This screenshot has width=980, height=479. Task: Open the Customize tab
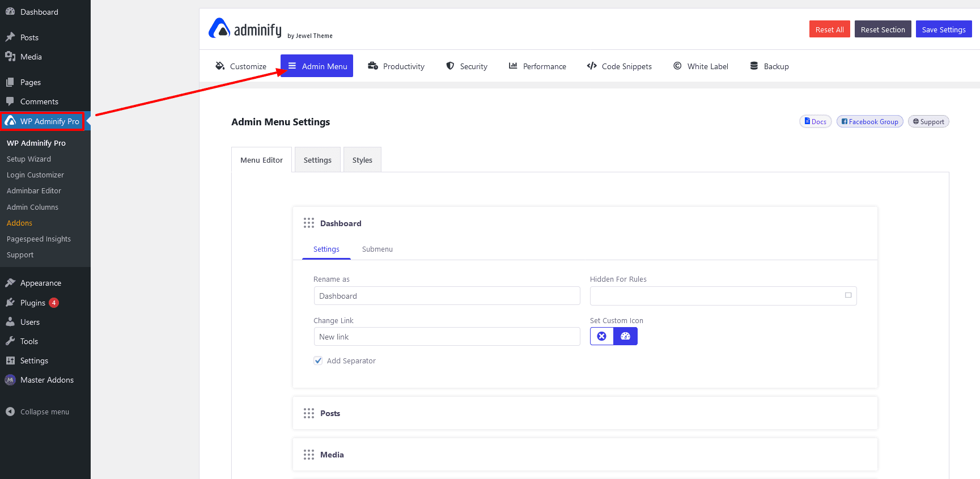click(x=240, y=66)
